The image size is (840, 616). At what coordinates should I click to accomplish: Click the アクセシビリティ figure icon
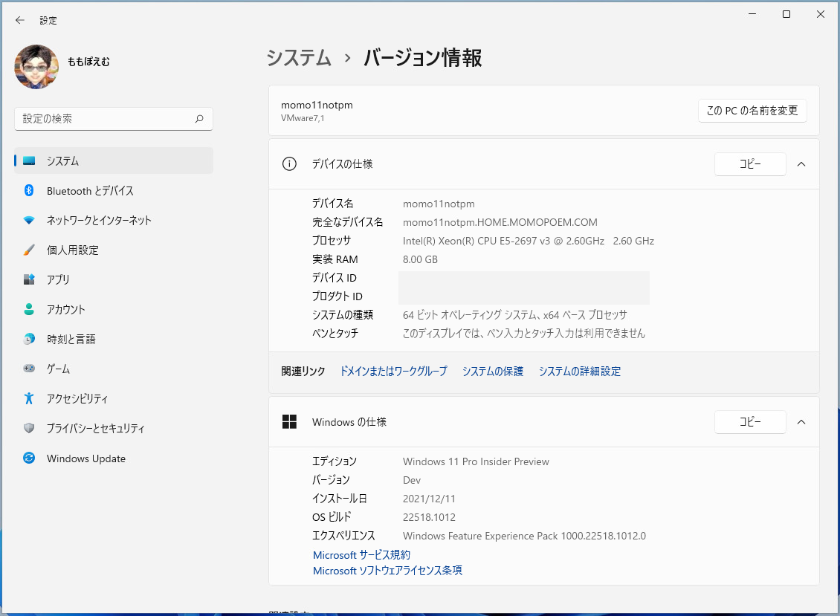(29, 398)
